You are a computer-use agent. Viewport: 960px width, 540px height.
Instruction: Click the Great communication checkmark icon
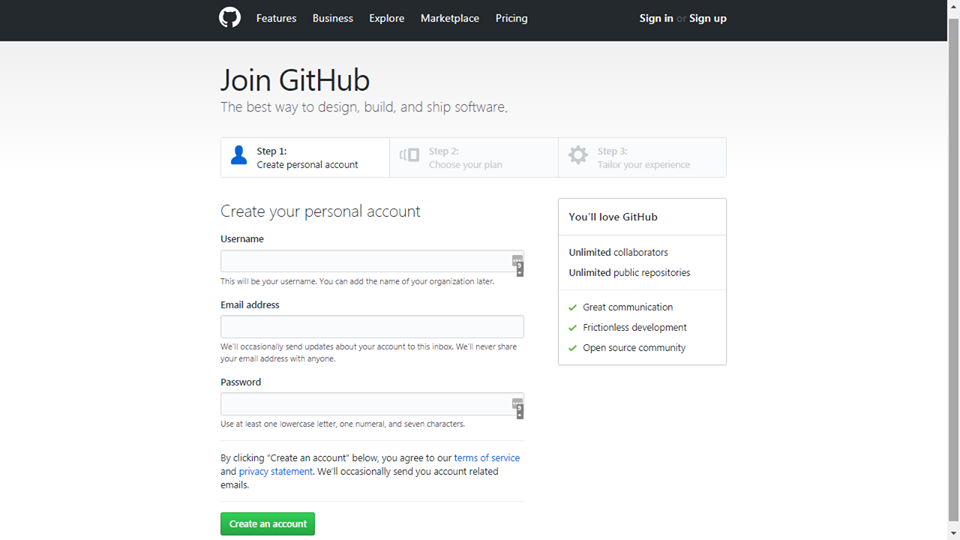pos(572,307)
